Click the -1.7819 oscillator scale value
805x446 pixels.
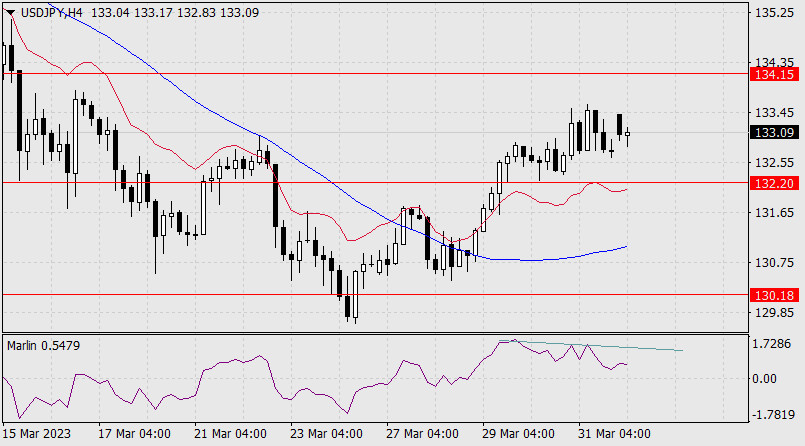(x=773, y=415)
